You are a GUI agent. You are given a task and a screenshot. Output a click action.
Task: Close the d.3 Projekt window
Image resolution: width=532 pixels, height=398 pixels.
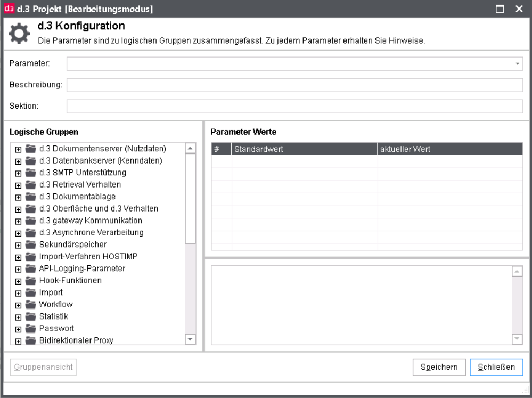[519, 9]
